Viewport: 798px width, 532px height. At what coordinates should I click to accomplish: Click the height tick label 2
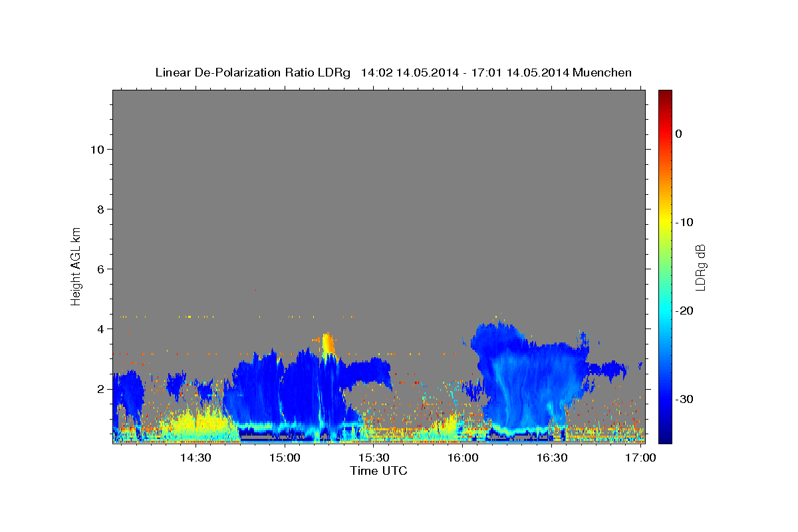(x=100, y=389)
